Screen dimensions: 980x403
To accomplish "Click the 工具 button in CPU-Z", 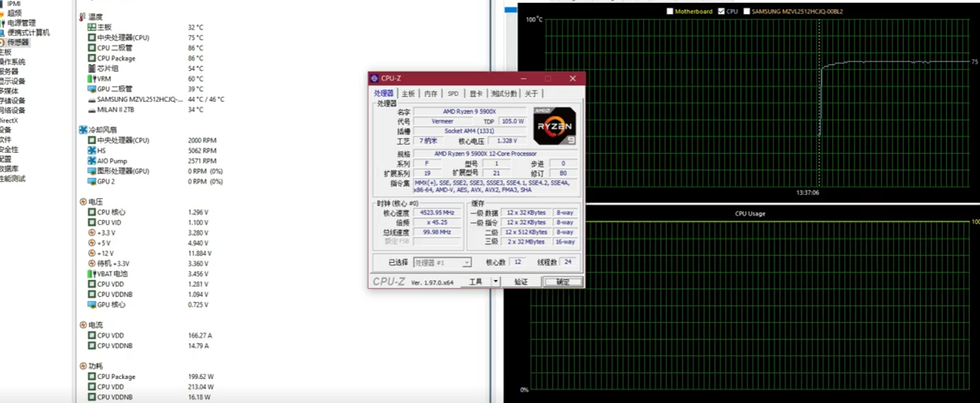I will (475, 281).
